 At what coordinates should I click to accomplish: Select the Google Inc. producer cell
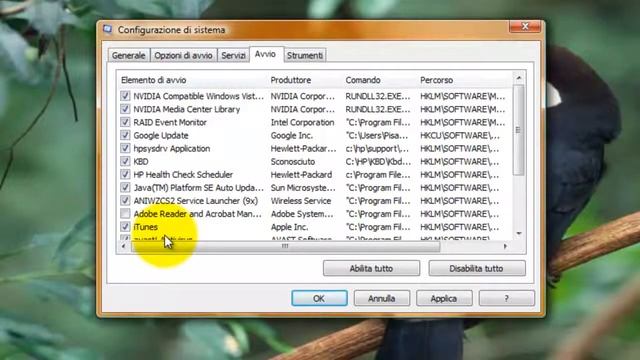(291, 135)
